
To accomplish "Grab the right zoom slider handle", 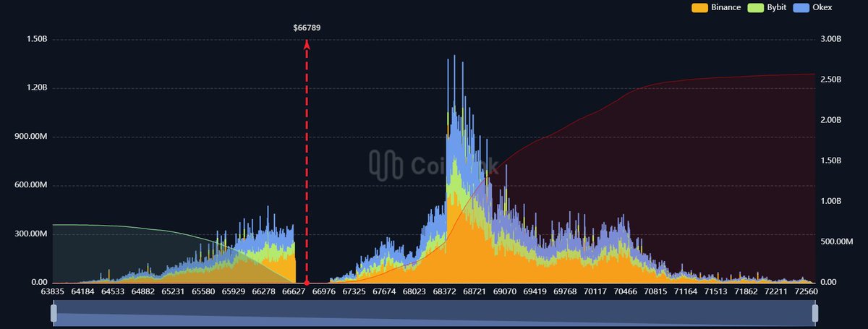I will pos(815,313).
